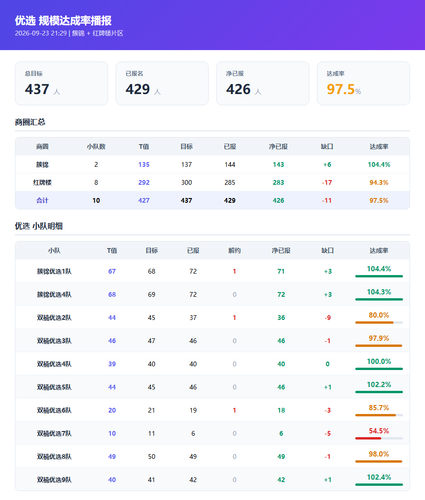Click the 净已报 value 18 for 双楠优选6队
The height and width of the screenshot is (500, 425).
click(281, 411)
